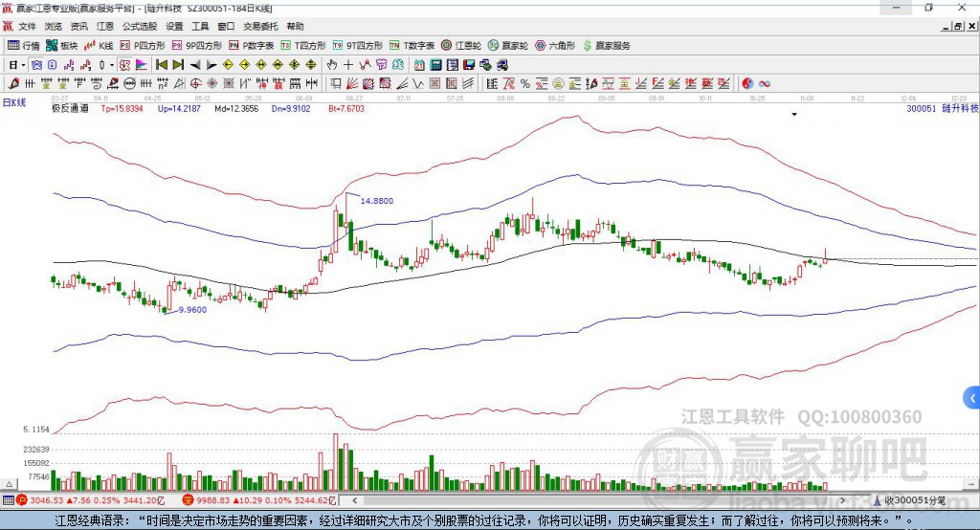980x530 pixels.
Task: Open the P四方形 tool
Action: tap(143, 46)
